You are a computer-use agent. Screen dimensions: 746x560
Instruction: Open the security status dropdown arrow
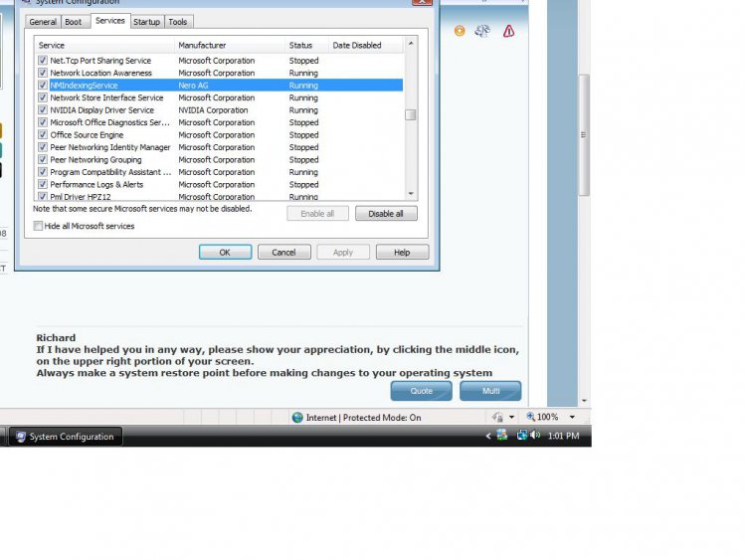[x=511, y=417]
